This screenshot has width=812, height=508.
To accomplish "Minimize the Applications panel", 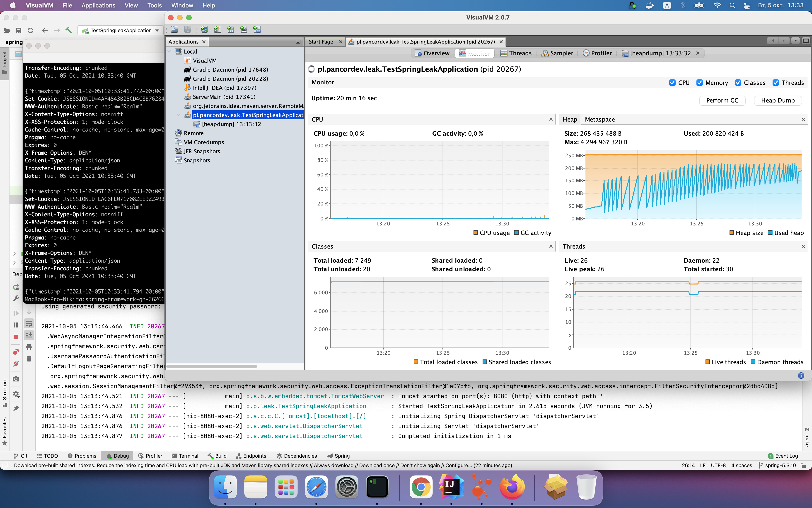I will coord(298,42).
